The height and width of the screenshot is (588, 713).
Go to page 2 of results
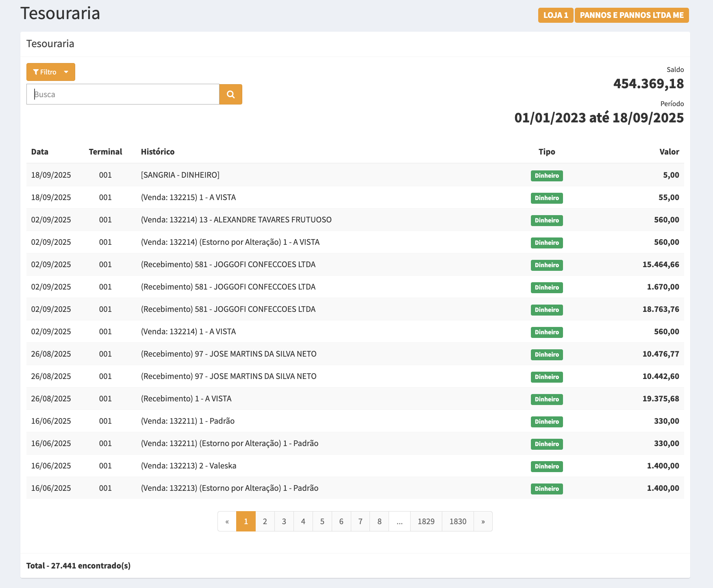click(265, 521)
